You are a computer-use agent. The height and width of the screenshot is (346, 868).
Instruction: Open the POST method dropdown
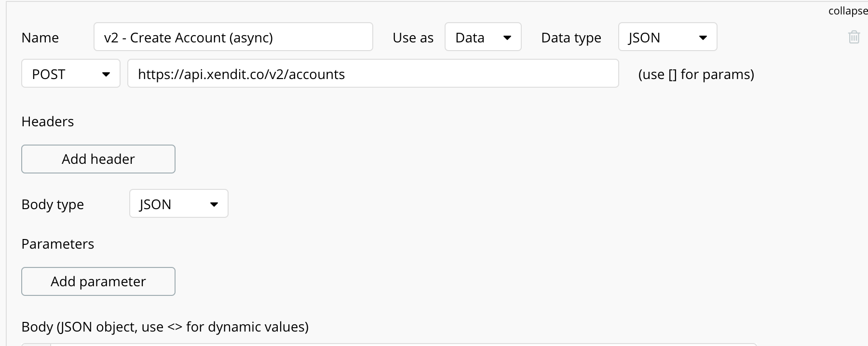71,74
